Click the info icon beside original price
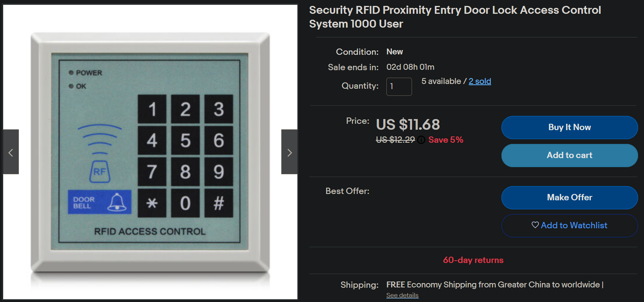Screen dimensions: 644x302 click(x=421, y=140)
